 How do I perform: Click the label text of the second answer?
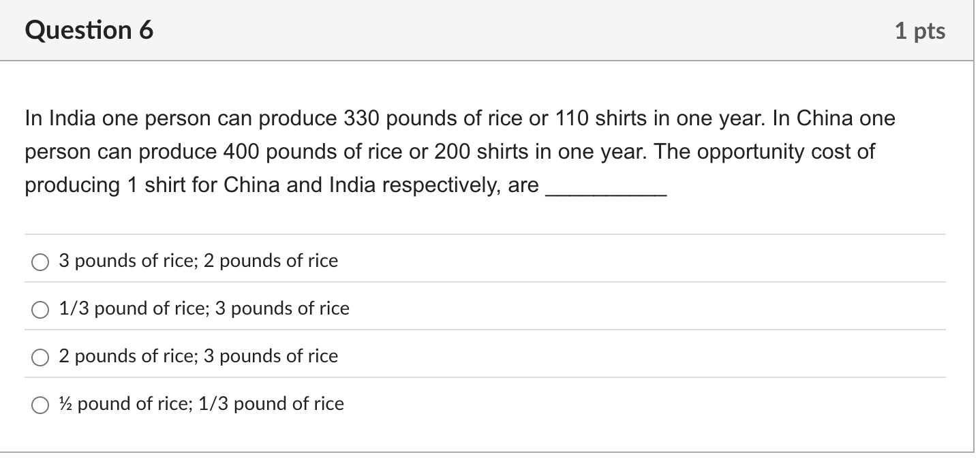pyautogui.click(x=204, y=308)
